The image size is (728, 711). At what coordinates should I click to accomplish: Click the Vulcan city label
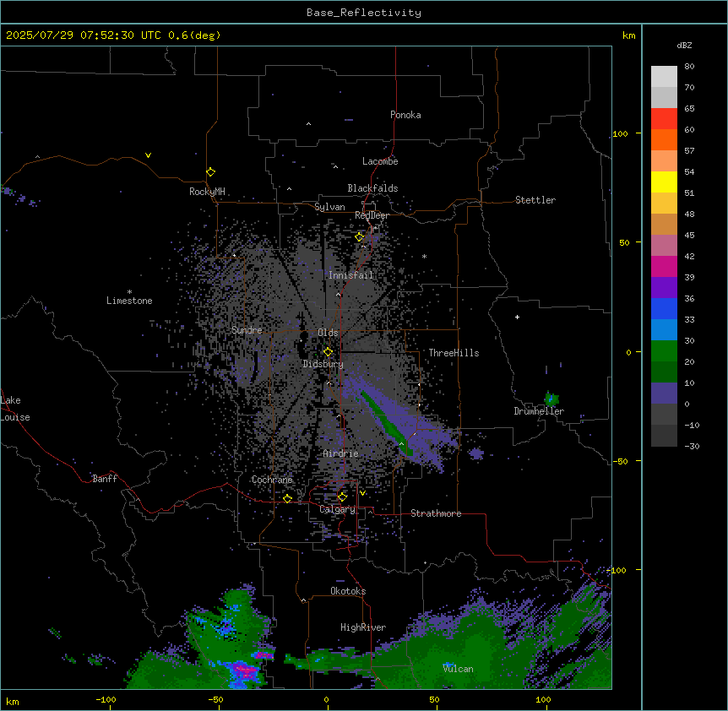[459, 669]
